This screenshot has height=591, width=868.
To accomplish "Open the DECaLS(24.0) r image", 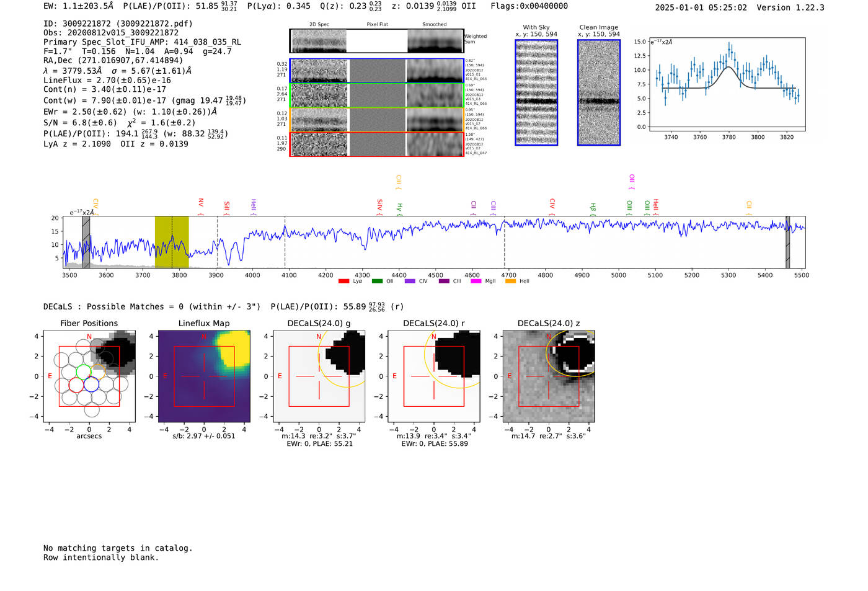I will pyautogui.click(x=434, y=376).
